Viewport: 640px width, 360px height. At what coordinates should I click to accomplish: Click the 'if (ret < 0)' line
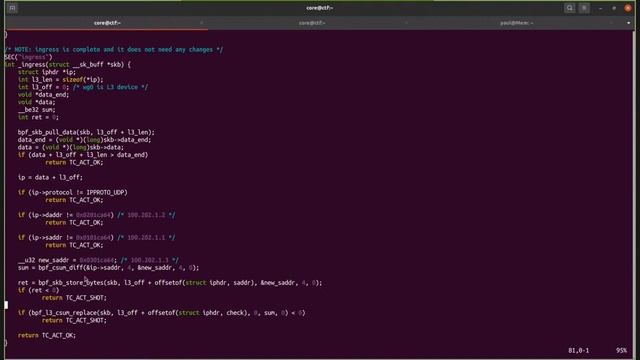click(x=38, y=290)
